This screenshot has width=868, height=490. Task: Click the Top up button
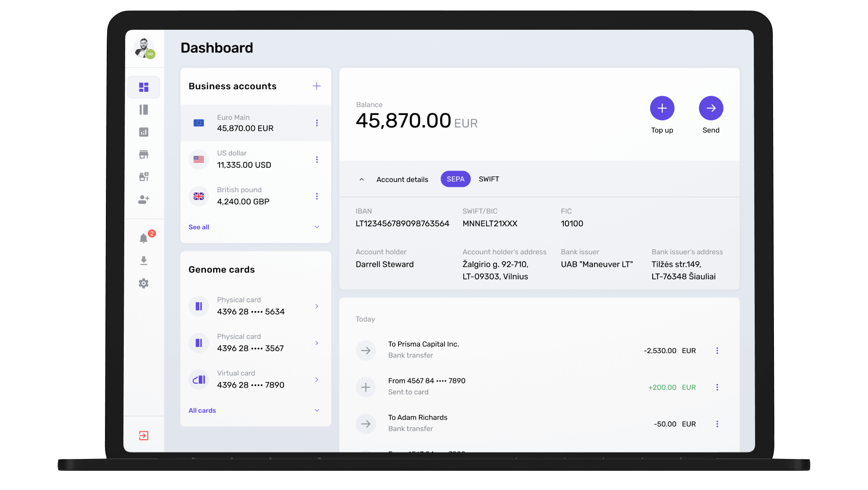coord(662,108)
